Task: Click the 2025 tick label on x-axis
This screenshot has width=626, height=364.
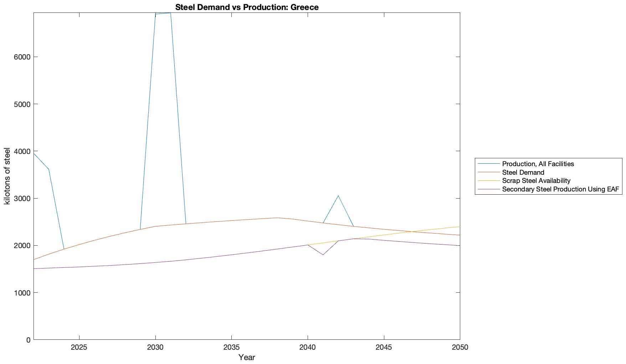Action: [x=79, y=348]
